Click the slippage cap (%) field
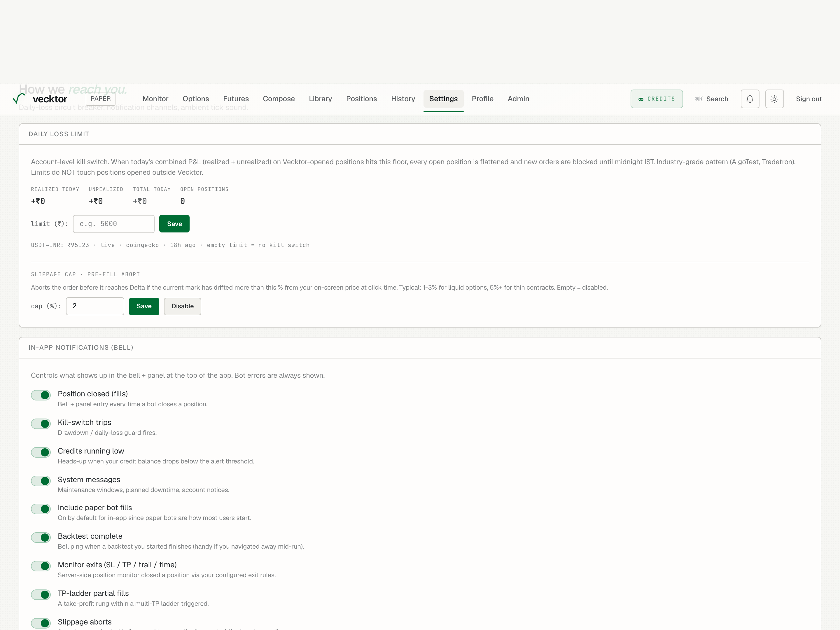840x630 pixels. [95, 306]
